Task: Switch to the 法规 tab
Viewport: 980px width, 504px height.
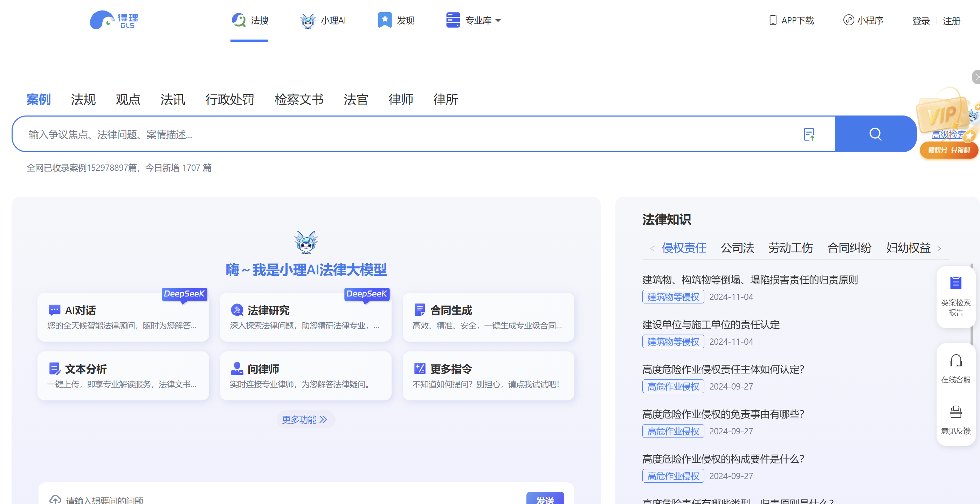Action: pyautogui.click(x=83, y=100)
